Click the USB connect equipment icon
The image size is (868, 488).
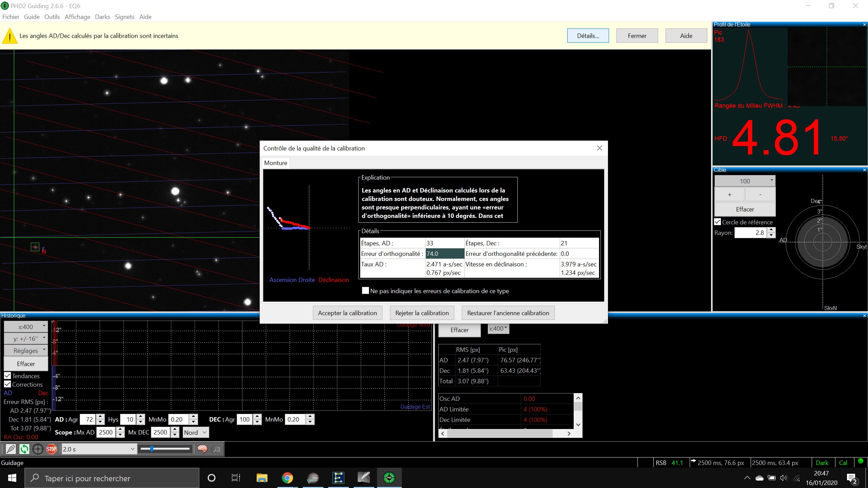coord(11,449)
